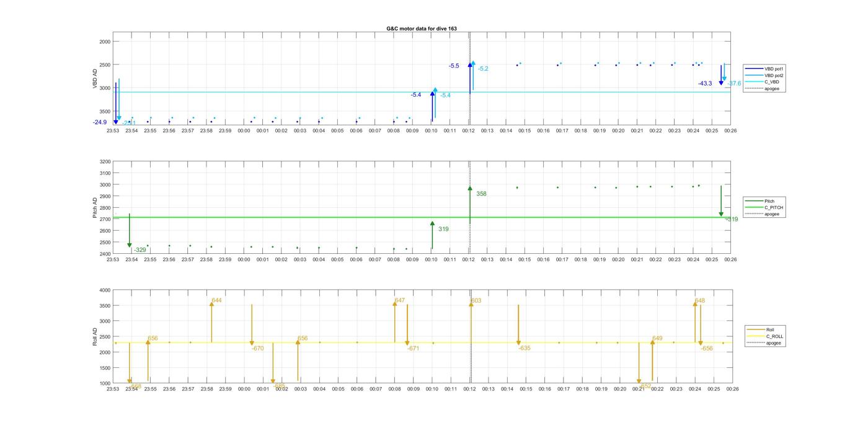Click the '-37.6' VBD data label
868x430 pixels.
point(734,83)
